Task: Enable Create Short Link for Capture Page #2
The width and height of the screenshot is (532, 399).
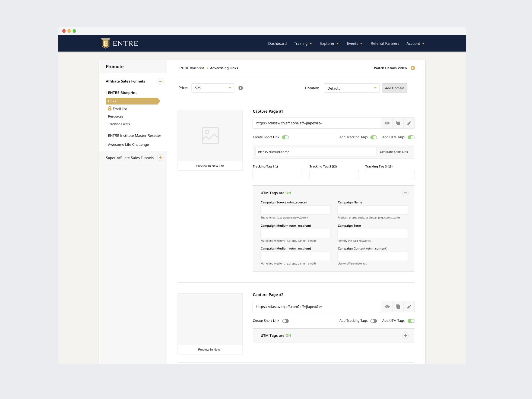Action: tap(285, 321)
